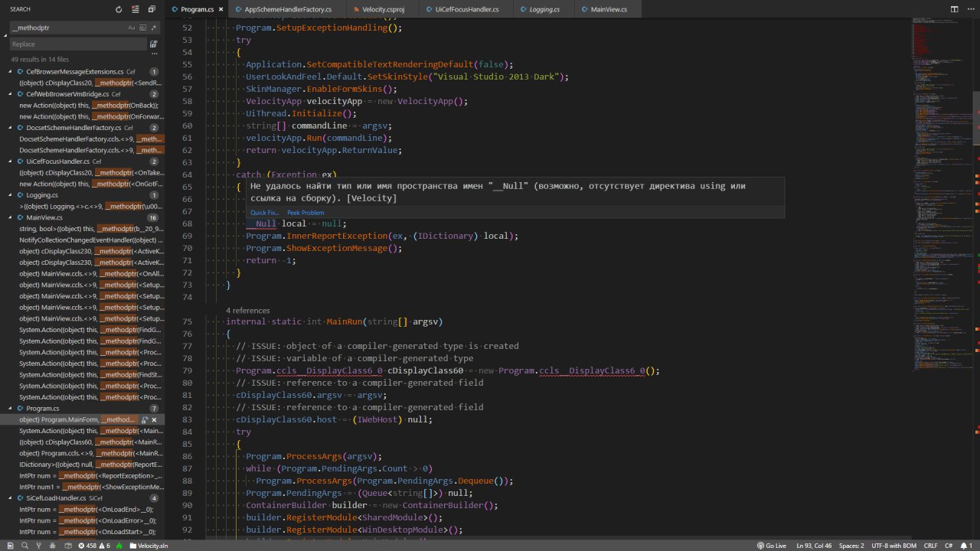
Task: Toggle Match Case in the search box
Action: (132, 28)
